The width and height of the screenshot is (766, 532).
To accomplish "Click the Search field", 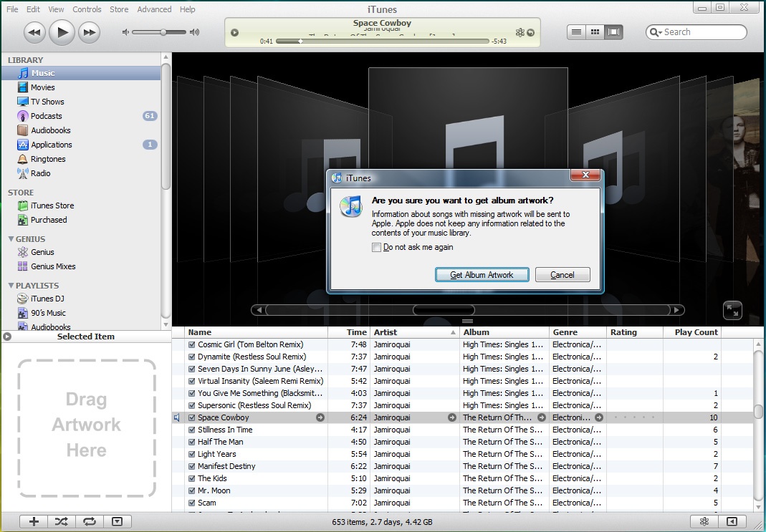I will (696, 32).
